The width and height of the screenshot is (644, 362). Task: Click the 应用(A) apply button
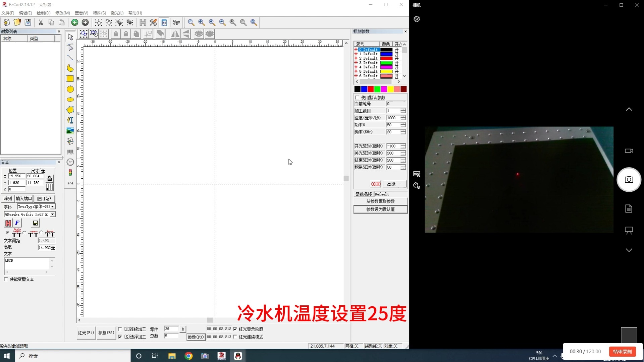pos(44,198)
